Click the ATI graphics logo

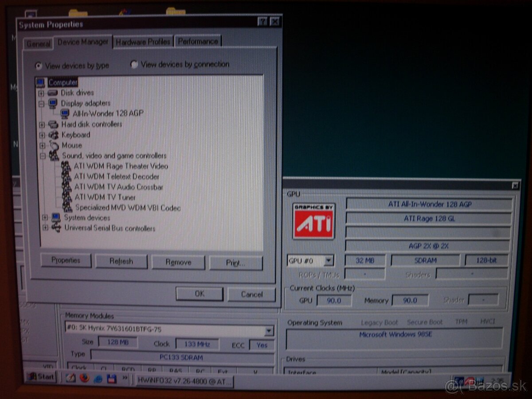(x=313, y=221)
